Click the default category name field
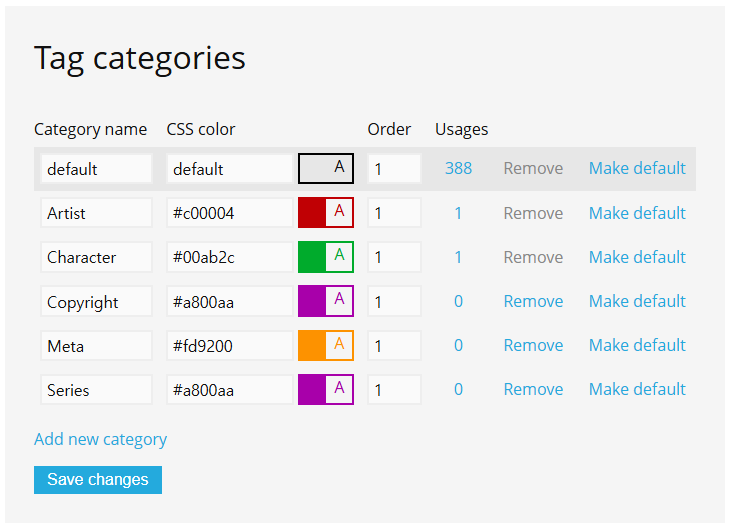 point(96,169)
